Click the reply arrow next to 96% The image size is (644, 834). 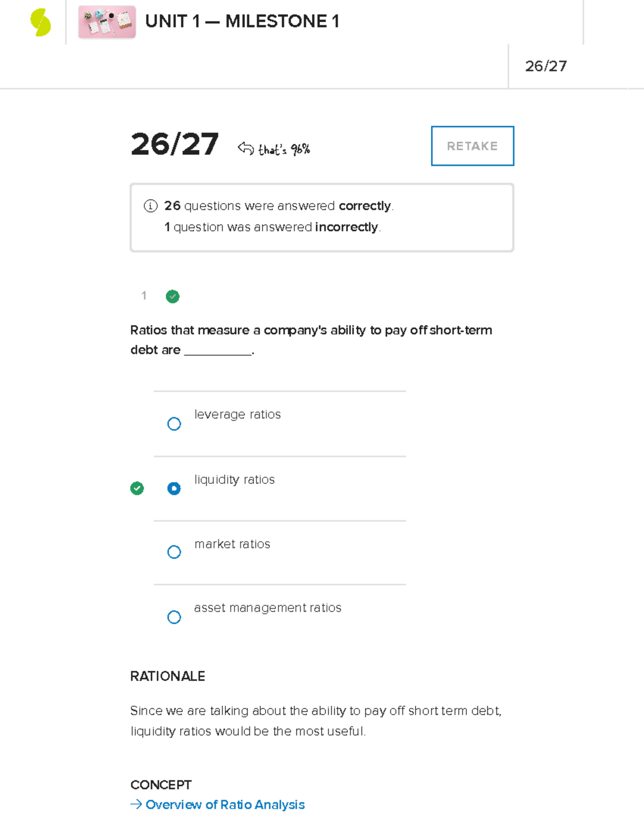click(246, 148)
